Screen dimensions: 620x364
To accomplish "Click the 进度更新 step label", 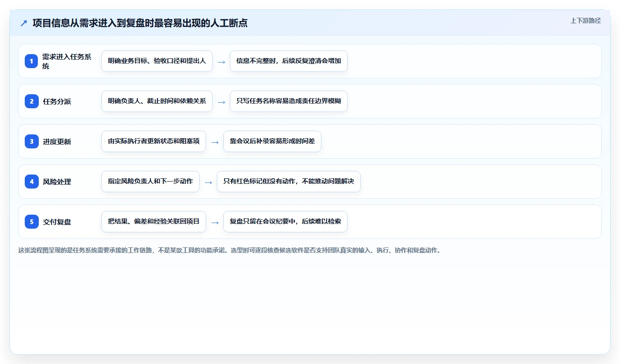I will [57, 141].
